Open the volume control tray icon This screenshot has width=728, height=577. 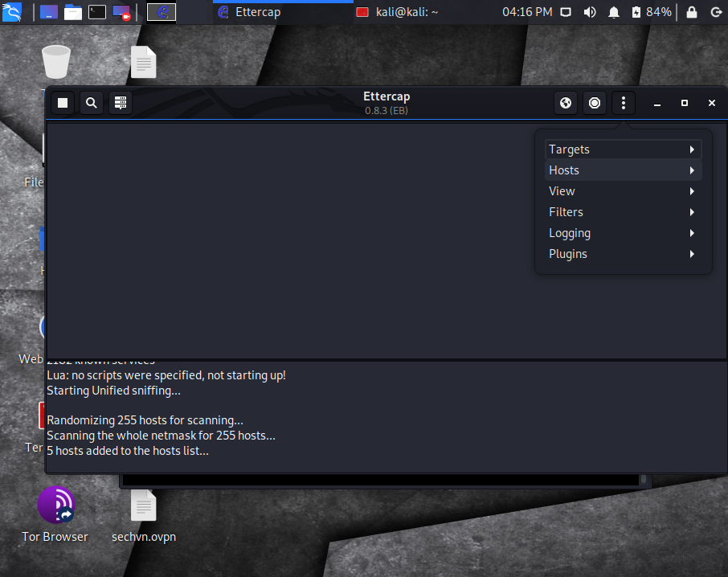pos(590,12)
